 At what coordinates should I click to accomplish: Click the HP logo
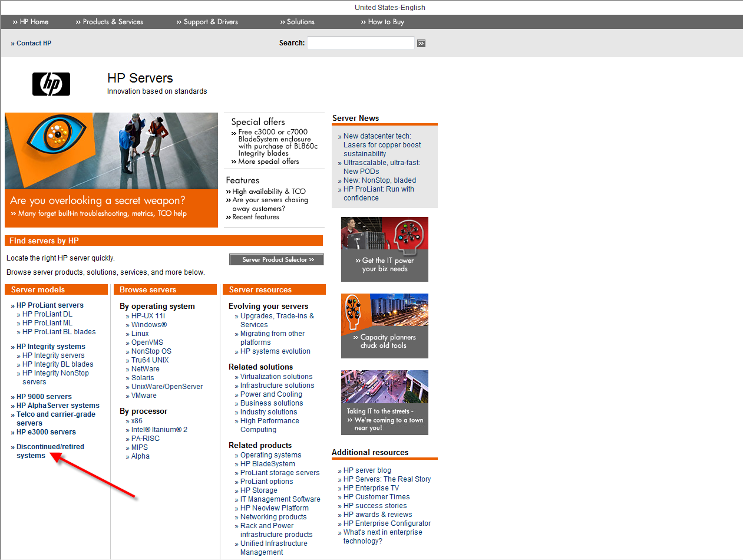51,84
